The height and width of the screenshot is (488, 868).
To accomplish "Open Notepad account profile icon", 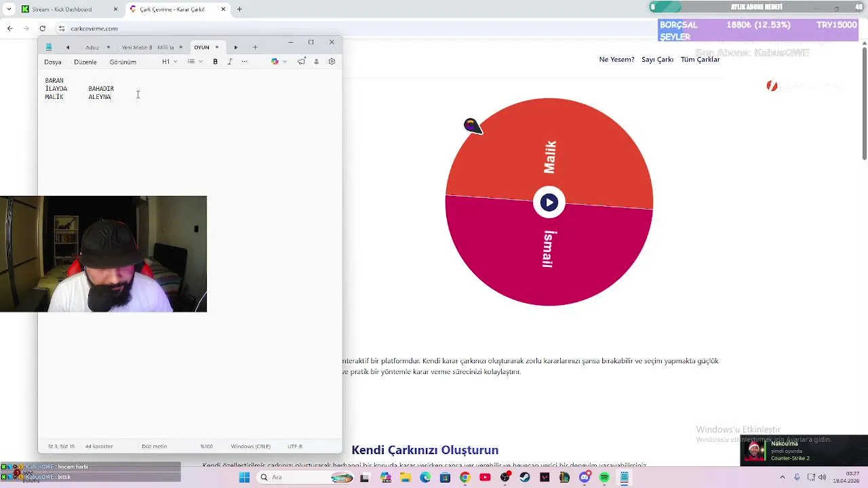I will 316,62.
